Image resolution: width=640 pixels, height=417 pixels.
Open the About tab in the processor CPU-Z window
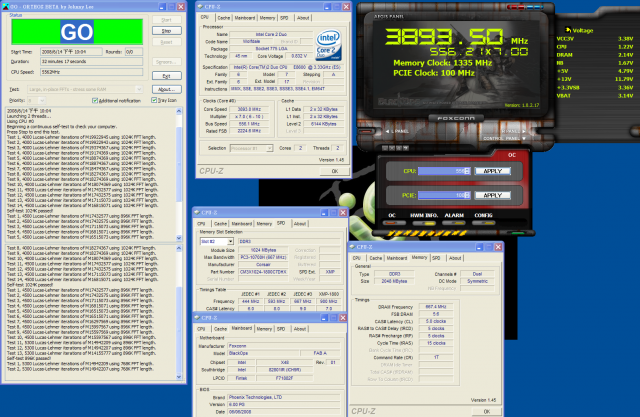[303, 18]
